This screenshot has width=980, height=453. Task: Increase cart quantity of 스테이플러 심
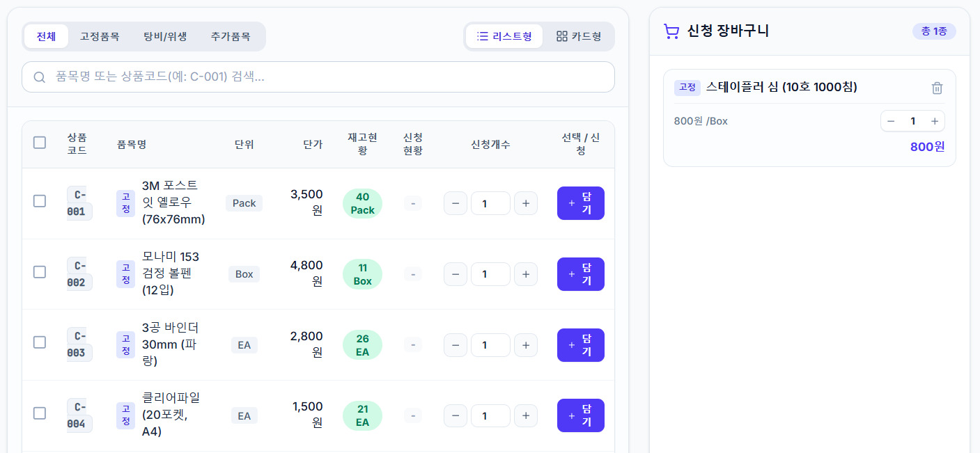935,121
